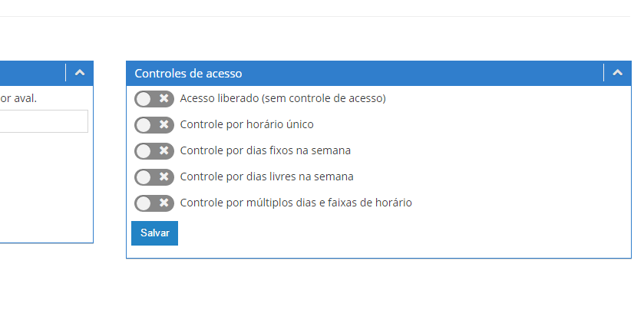This screenshot has width=644, height=320.
Task: Click the Controles de acesso header title
Action: pyautogui.click(x=188, y=74)
